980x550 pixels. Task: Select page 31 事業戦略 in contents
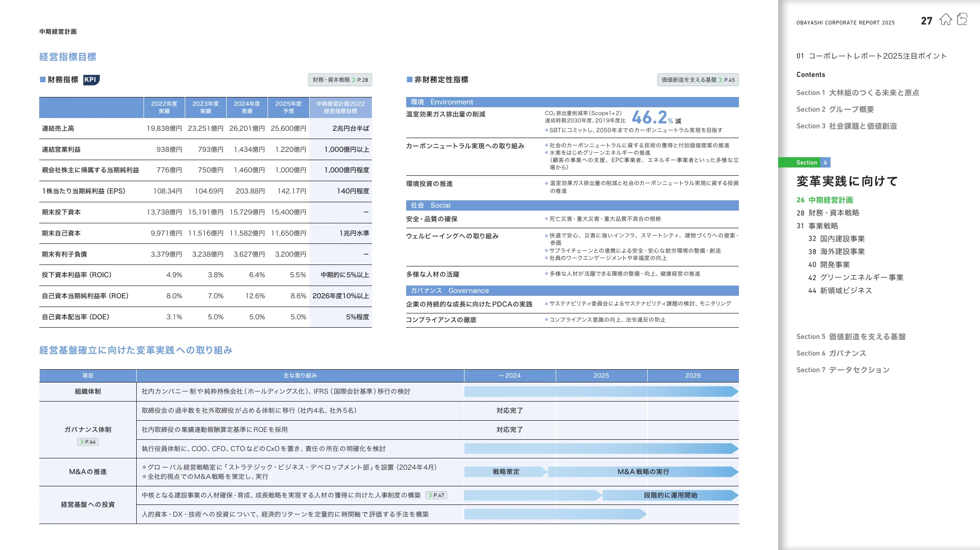(817, 226)
